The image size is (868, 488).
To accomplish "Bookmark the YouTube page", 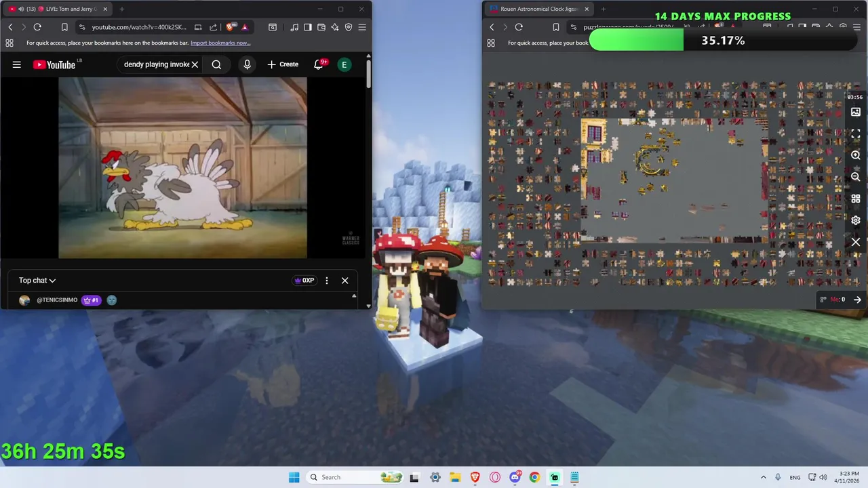I will (x=64, y=27).
